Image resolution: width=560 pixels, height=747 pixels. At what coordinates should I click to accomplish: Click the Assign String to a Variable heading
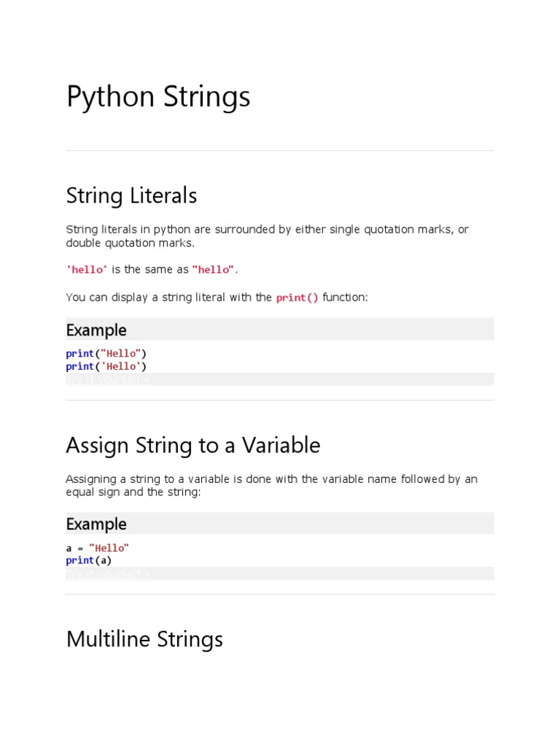(192, 445)
